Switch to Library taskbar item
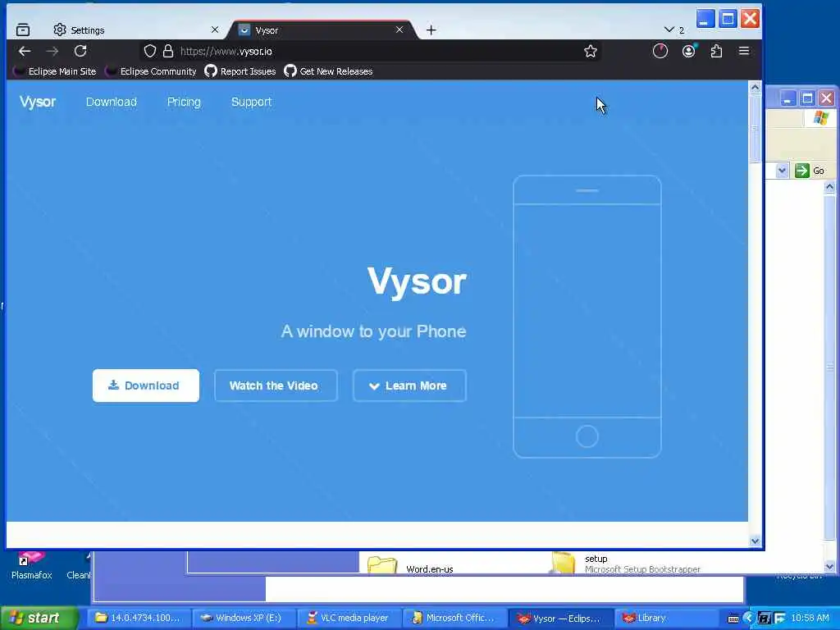The height and width of the screenshot is (630, 840). click(664, 618)
